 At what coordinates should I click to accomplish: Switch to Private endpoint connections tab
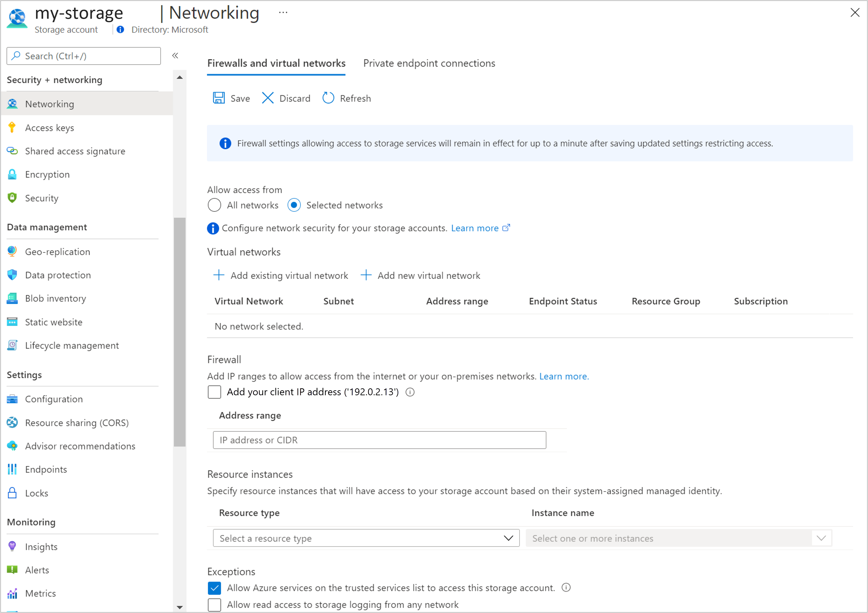429,63
